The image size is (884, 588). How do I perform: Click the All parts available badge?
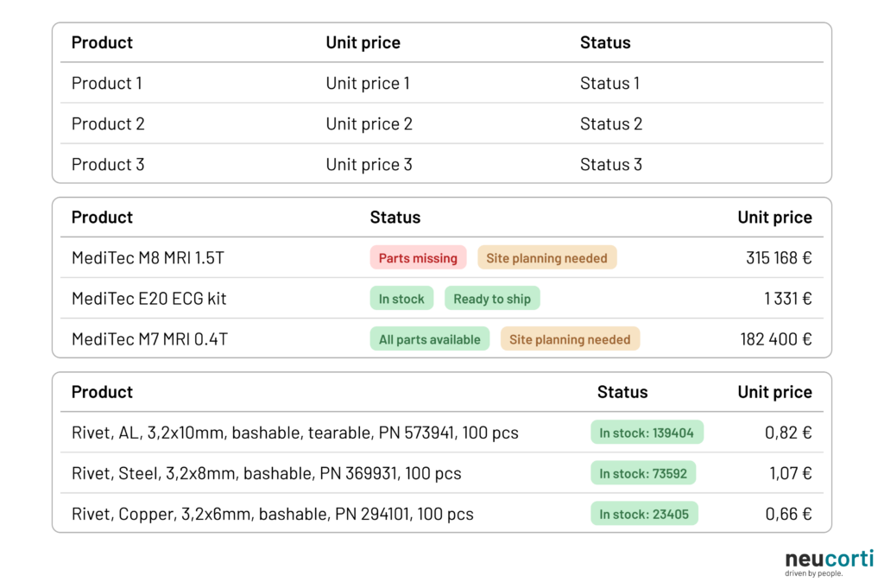pyautogui.click(x=429, y=339)
